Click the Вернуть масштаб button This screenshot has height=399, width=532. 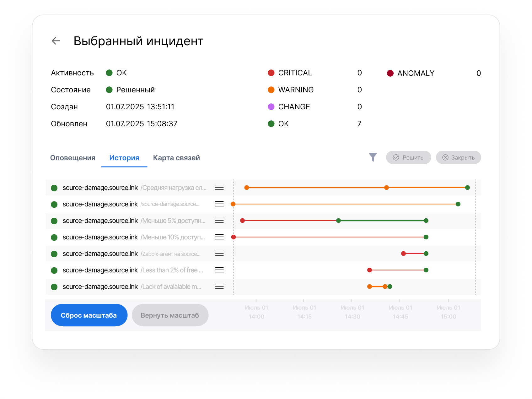click(x=170, y=315)
